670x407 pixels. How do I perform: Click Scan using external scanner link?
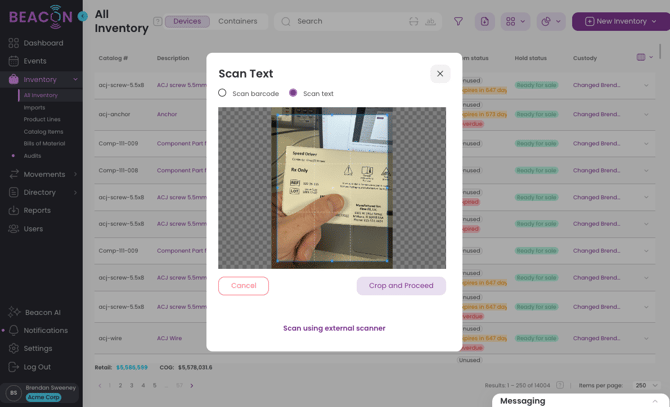334,328
